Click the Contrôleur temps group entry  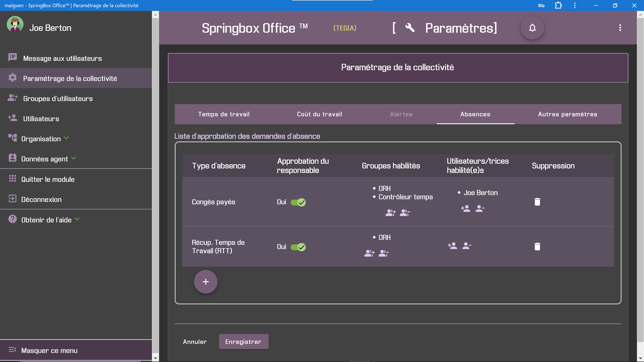point(406,197)
